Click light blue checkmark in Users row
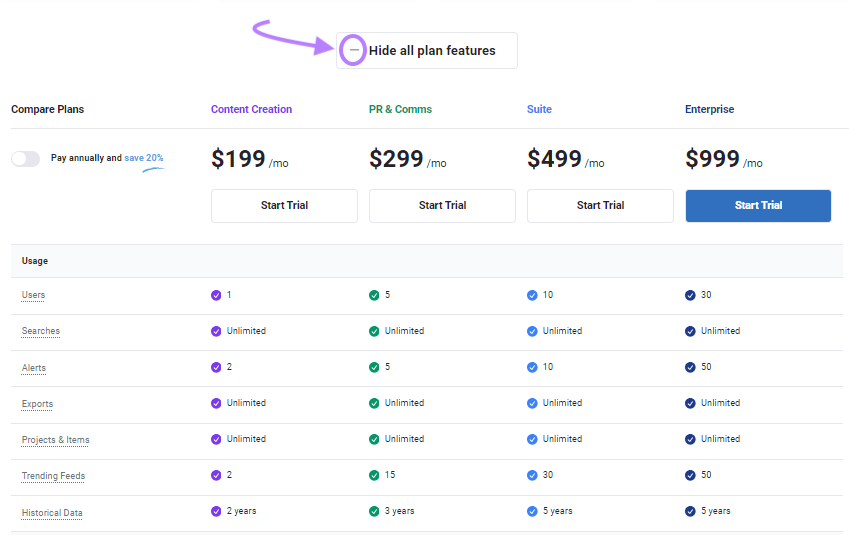This screenshot has height=535, width=849. click(532, 295)
